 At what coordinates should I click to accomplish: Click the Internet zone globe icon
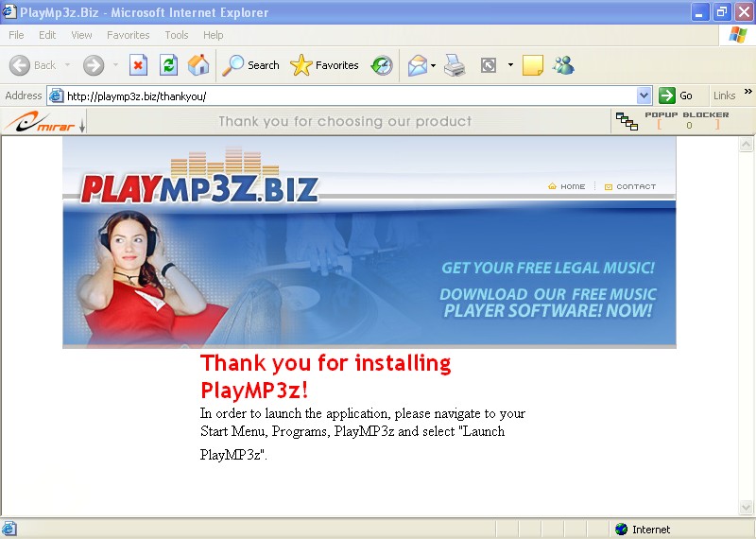pyautogui.click(x=622, y=530)
